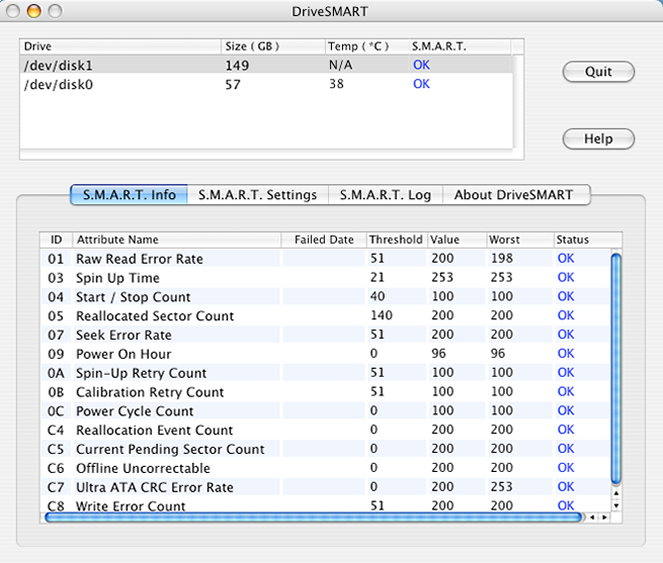The width and height of the screenshot is (663, 563).
Task: Click the OK status for Spin Up Time
Action: [x=566, y=277]
